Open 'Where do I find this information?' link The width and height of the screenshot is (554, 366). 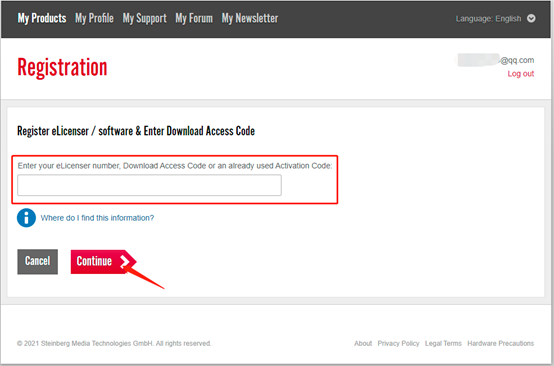click(x=97, y=218)
